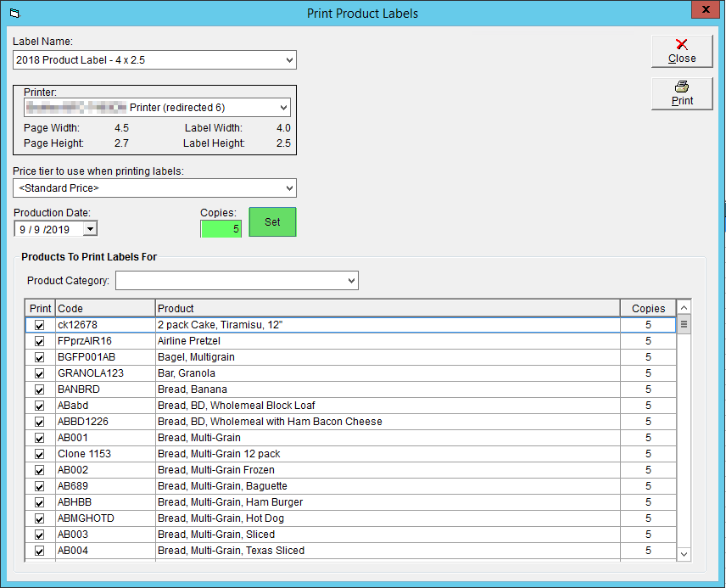Screen dimensions: 726x588
Task: Sort by Print column header
Action: (40, 308)
